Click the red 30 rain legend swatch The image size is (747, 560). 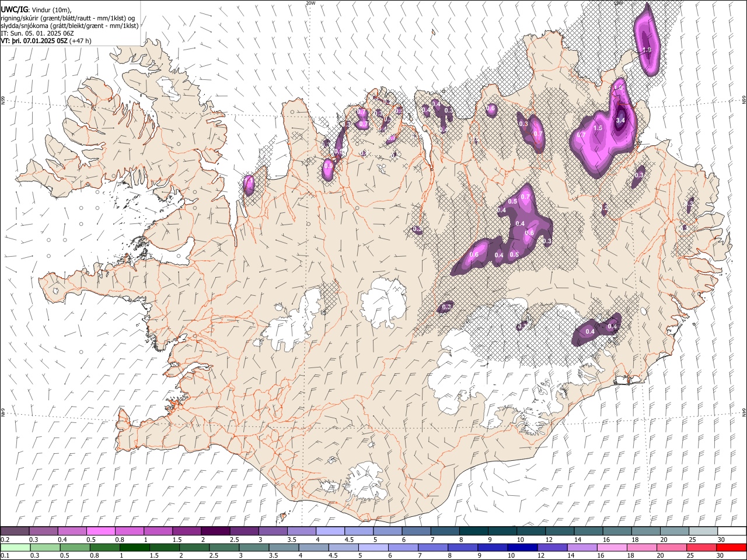pos(731,547)
